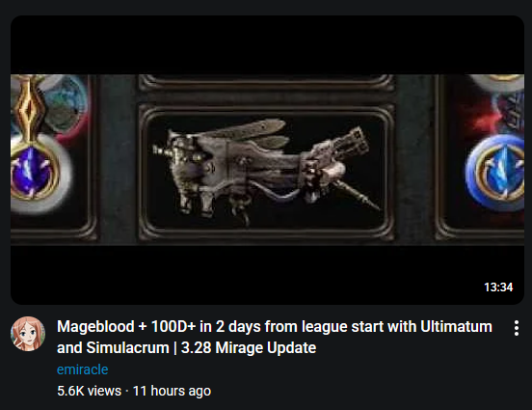Screen dimensions: 532x410
Task: Click the emiracle channel avatar
Action: pyautogui.click(x=28, y=334)
